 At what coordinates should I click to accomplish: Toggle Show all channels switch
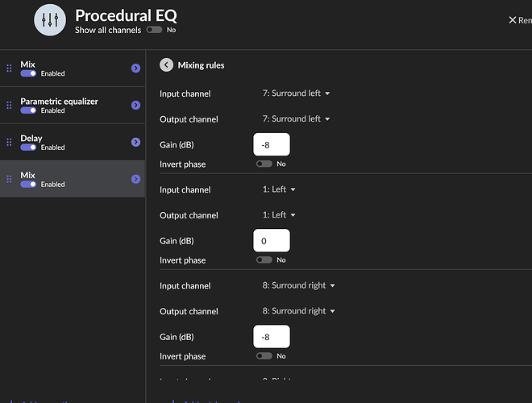pos(154,30)
